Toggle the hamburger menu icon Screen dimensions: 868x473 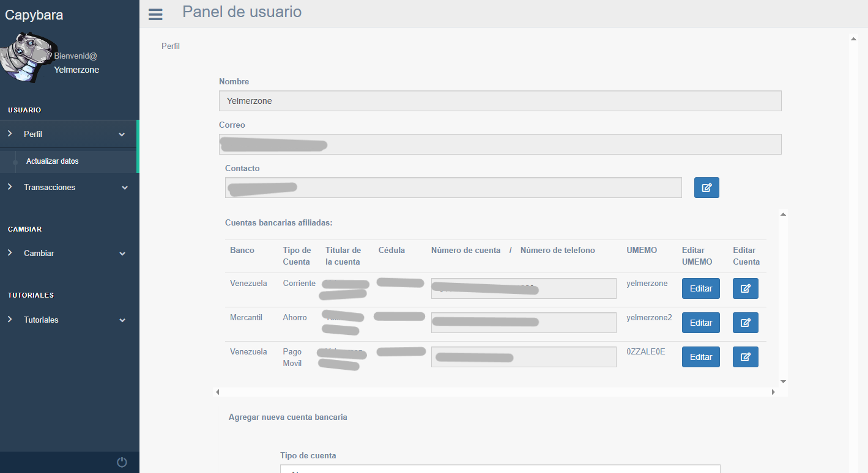(x=155, y=14)
